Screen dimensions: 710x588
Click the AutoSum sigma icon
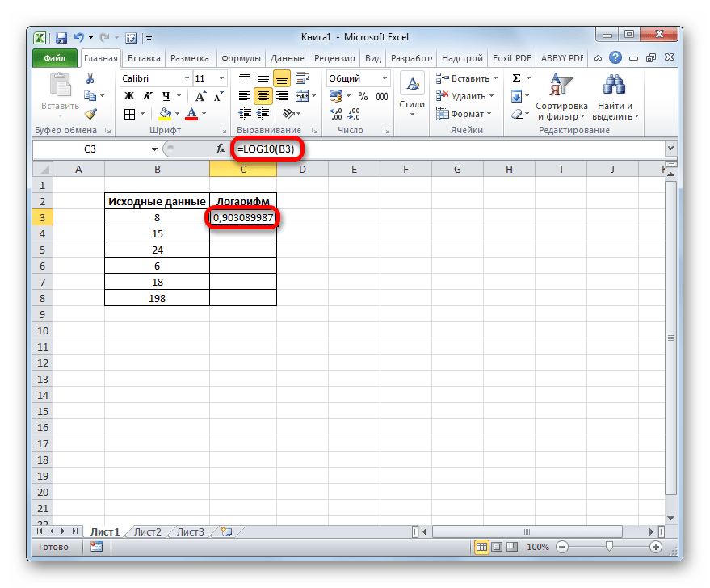tap(516, 78)
